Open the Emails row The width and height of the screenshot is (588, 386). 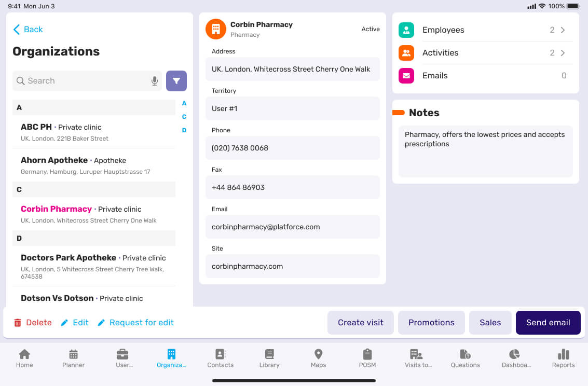tap(486, 76)
